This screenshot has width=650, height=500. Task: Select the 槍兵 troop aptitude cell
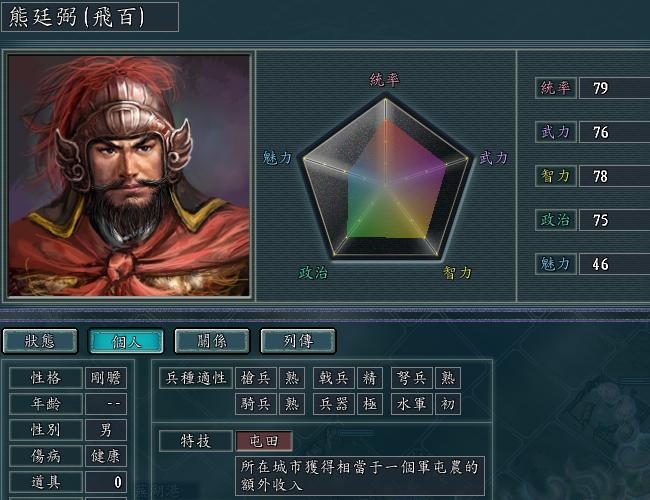(255, 378)
